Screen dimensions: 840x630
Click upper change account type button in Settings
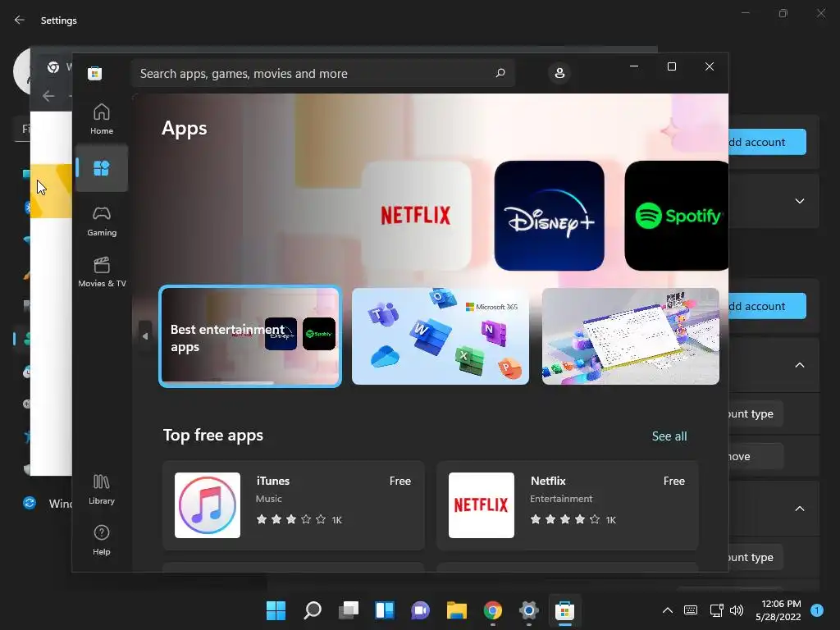[756, 413]
